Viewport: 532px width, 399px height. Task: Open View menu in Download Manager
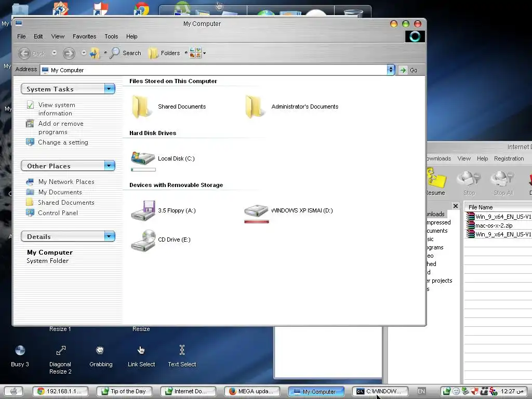pos(464,158)
